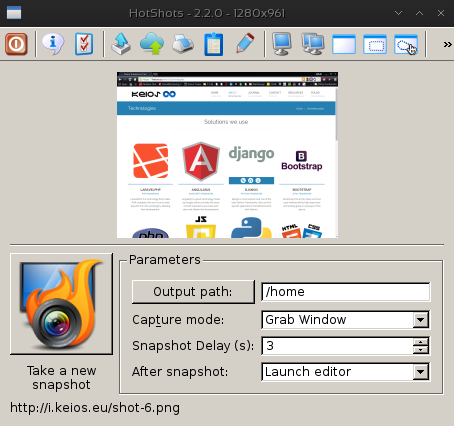Open the About info speech bubble icon

pos(53,44)
